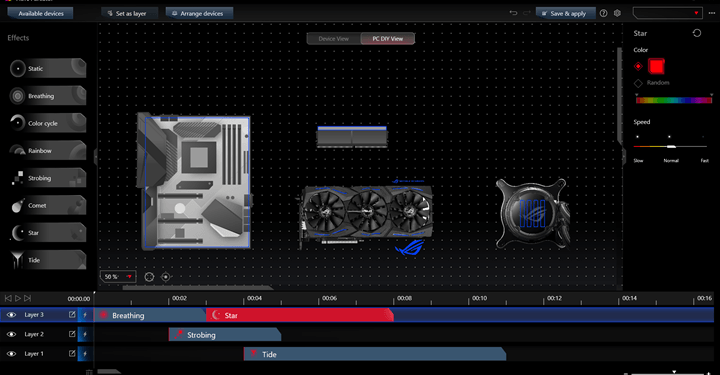Select the RAM module device

[x=352, y=137]
